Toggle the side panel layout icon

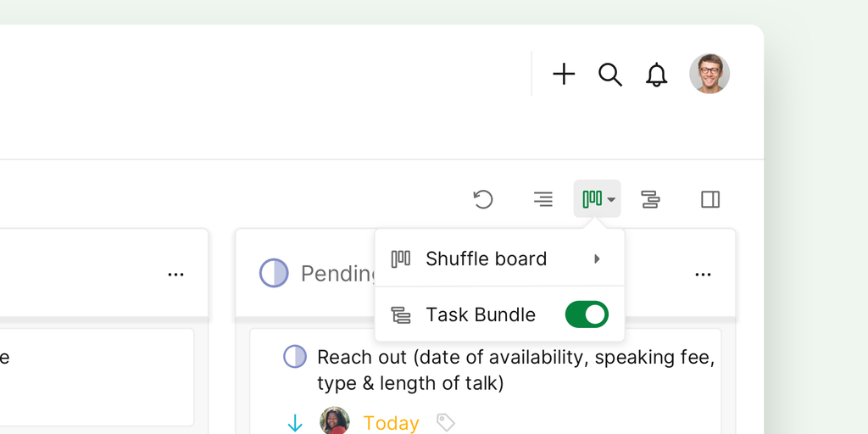click(x=710, y=199)
